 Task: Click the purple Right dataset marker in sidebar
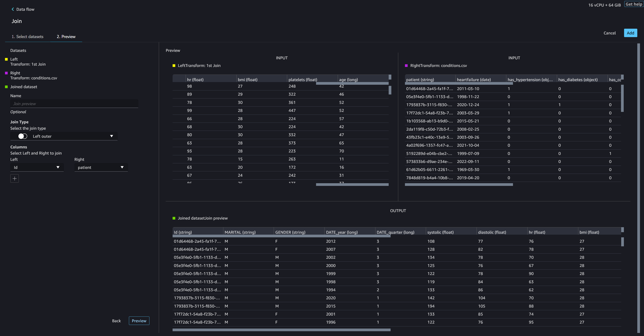(x=7, y=73)
